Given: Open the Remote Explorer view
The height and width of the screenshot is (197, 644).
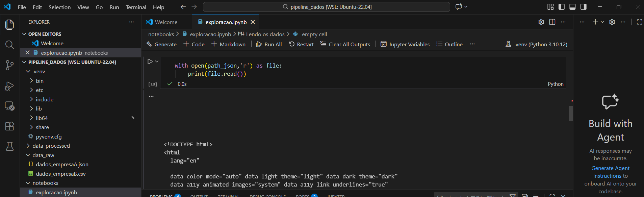Looking at the screenshot, I should [x=9, y=106].
